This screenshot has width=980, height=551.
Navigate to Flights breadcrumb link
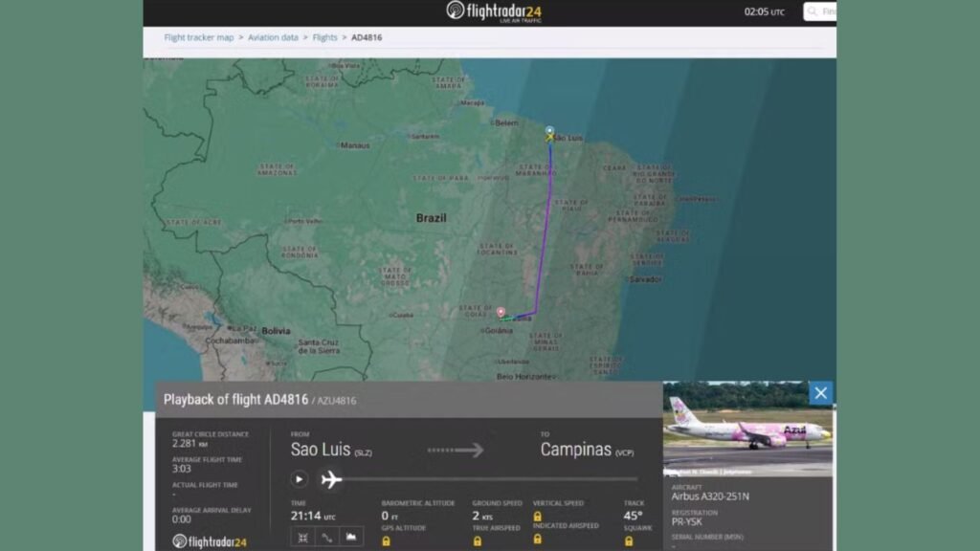[x=325, y=37]
